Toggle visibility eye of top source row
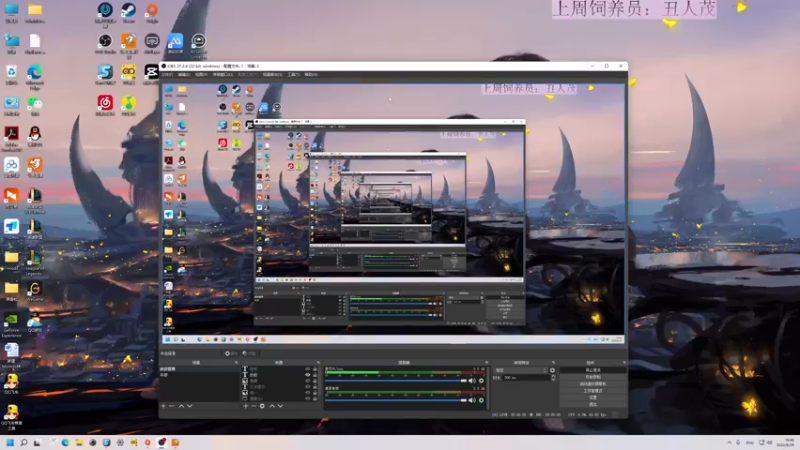 pos(308,369)
